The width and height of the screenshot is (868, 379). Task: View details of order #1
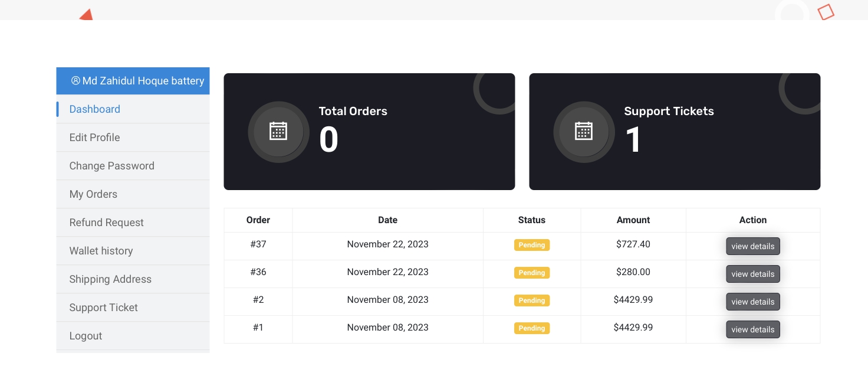coord(753,329)
